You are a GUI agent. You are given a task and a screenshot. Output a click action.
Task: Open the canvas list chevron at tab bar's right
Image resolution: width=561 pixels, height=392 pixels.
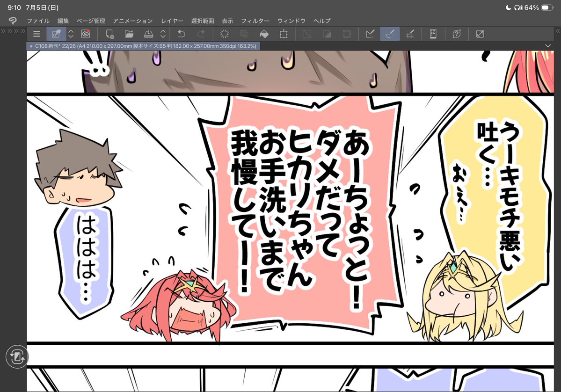[x=548, y=46]
